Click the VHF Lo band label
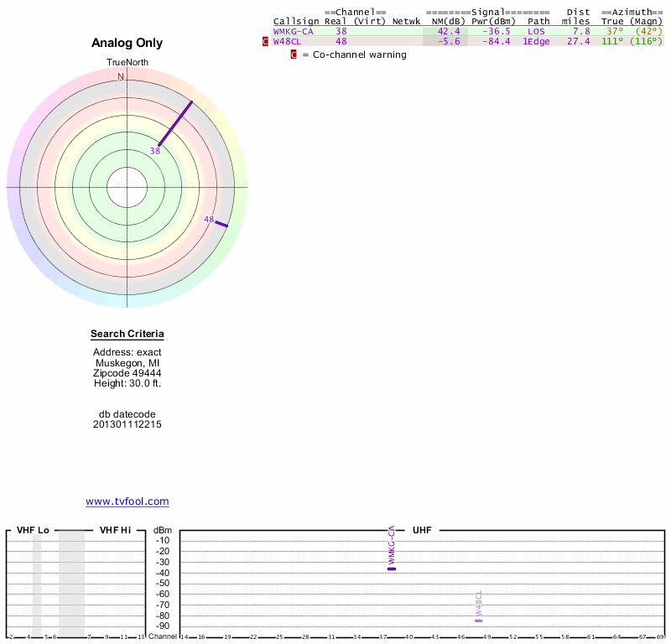This screenshot has height=644, width=671. click(x=34, y=530)
